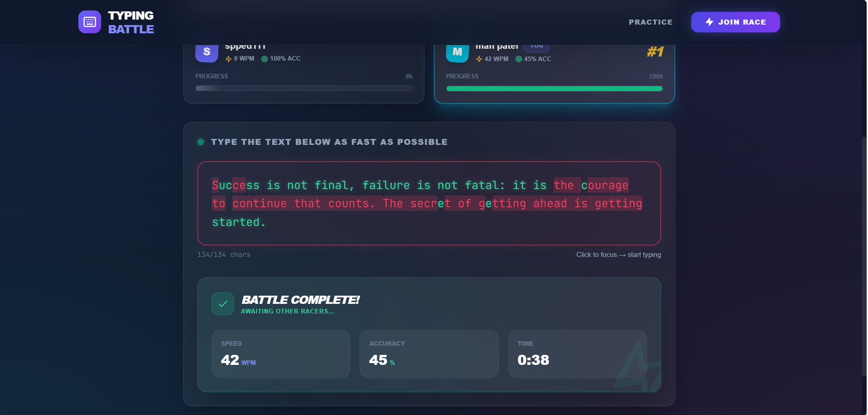Viewport: 868px width, 415px height.
Task: Click the green checkmark icon
Action: pos(223,304)
